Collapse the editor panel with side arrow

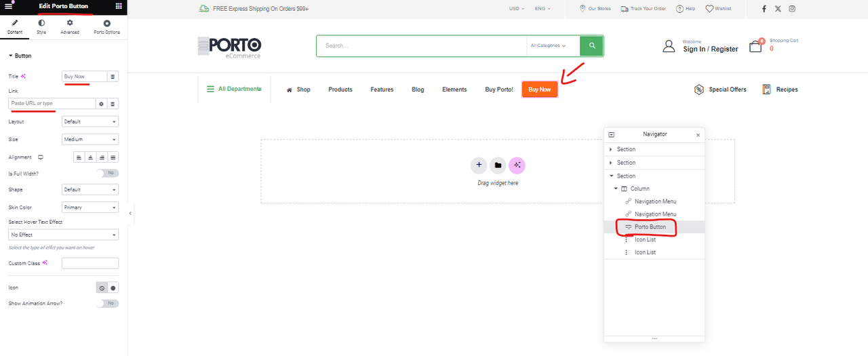pos(130,213)
